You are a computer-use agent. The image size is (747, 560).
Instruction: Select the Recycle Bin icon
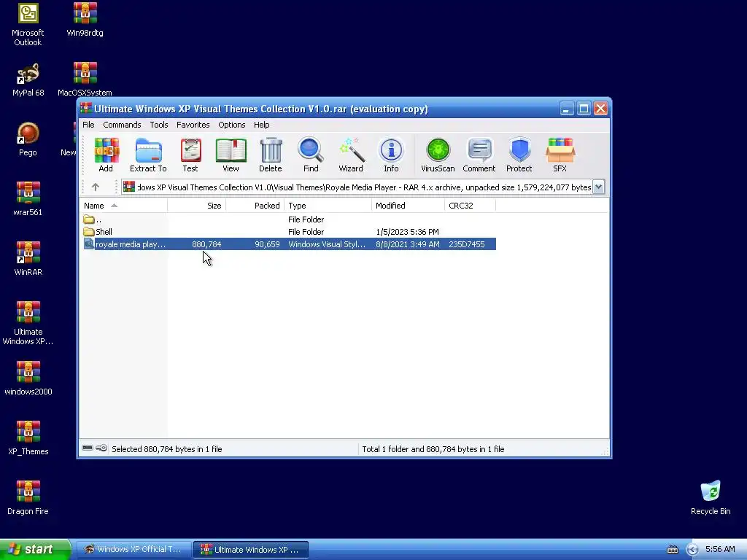(x=711, y=499)
